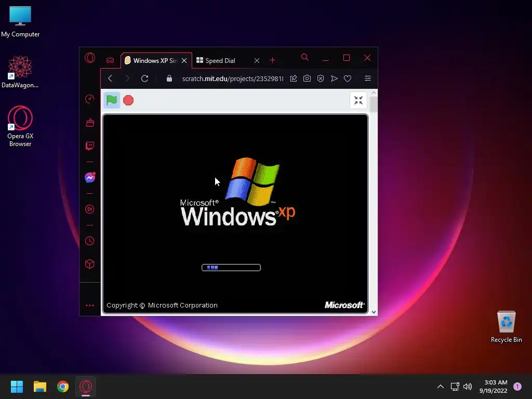Click the Opera GX taskbar icon
This screenshot has height=399, width=532.
(86, 387)
